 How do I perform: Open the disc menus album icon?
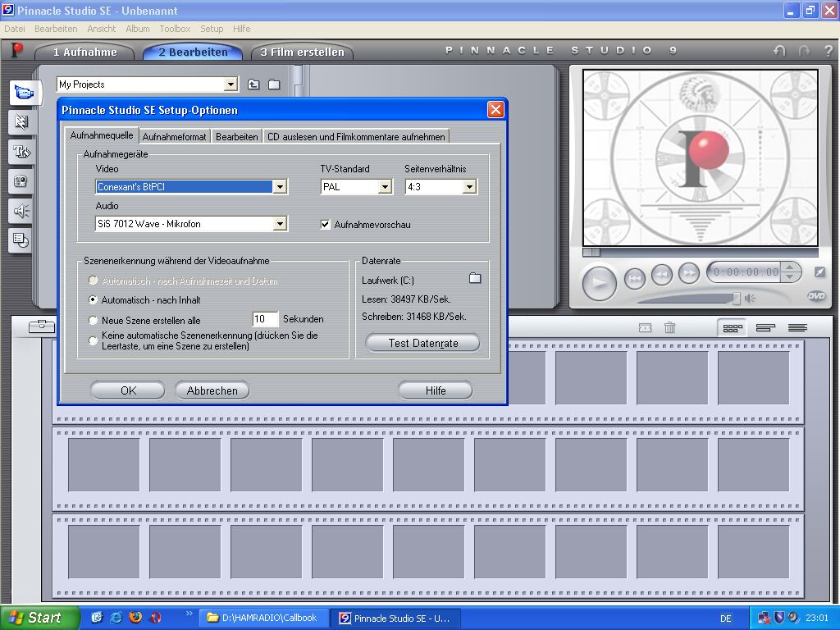pos(21,240)
